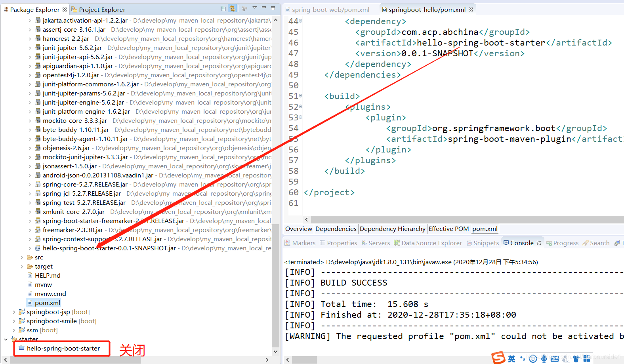Viewport: 624px width, 364px height.
Task: Open the Dependencies tab of the POM editor
Action: [x=336, y=229]
